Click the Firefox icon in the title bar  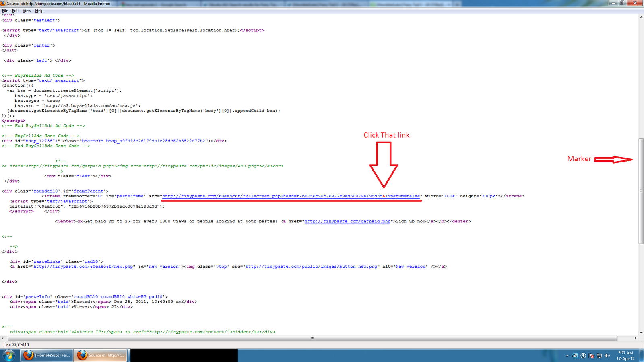tap(3, 3)
